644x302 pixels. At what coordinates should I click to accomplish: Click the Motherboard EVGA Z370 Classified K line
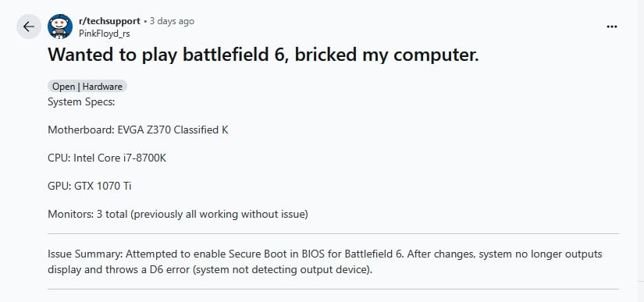[x=138, y=130]
